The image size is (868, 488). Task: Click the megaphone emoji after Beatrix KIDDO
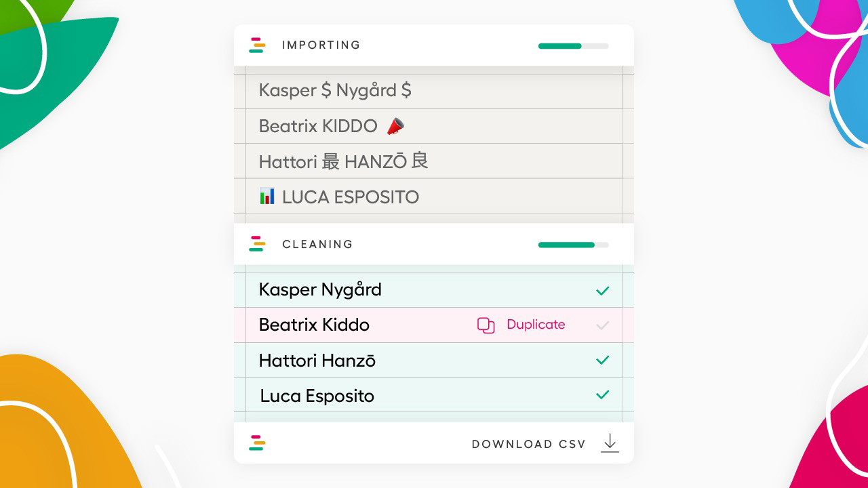coord(395,126)
